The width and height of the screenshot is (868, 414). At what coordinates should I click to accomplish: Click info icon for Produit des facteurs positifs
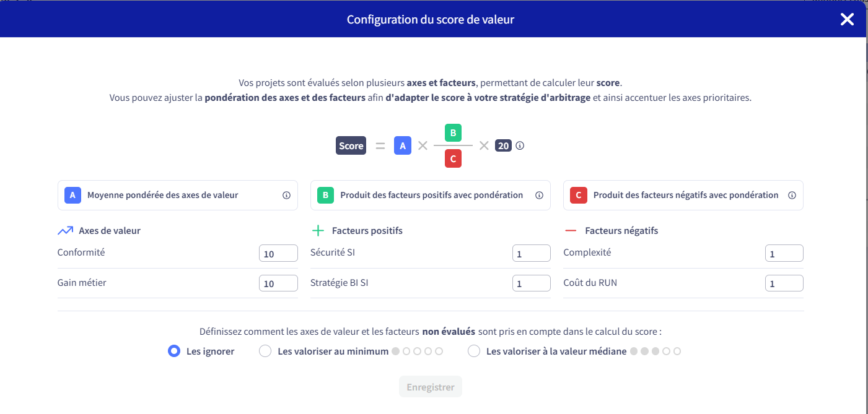click(x=539, y=196)
